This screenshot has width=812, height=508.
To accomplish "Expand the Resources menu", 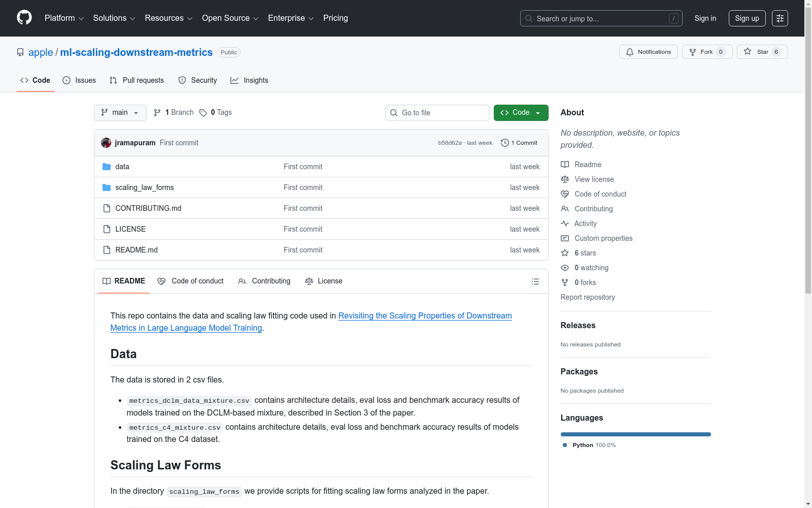I will [168, 18].
